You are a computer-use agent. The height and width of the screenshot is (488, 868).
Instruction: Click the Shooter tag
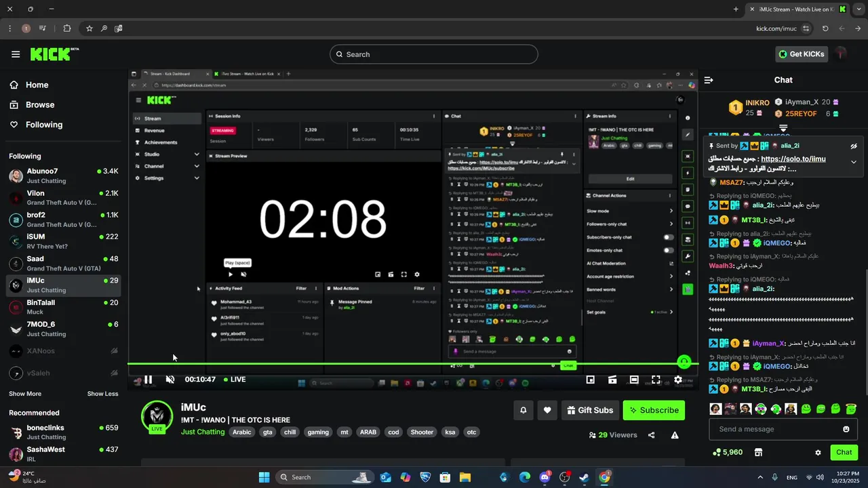click(422, 432)
